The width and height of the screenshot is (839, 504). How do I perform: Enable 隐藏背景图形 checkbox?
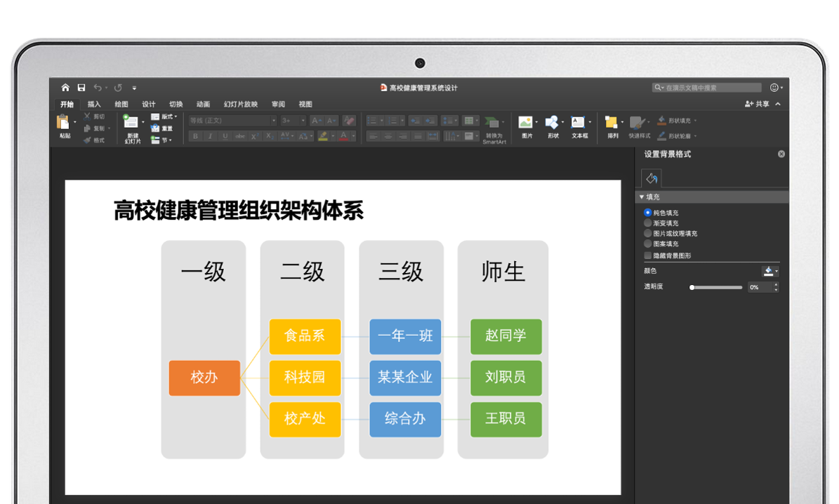click(x=647, y=256)
